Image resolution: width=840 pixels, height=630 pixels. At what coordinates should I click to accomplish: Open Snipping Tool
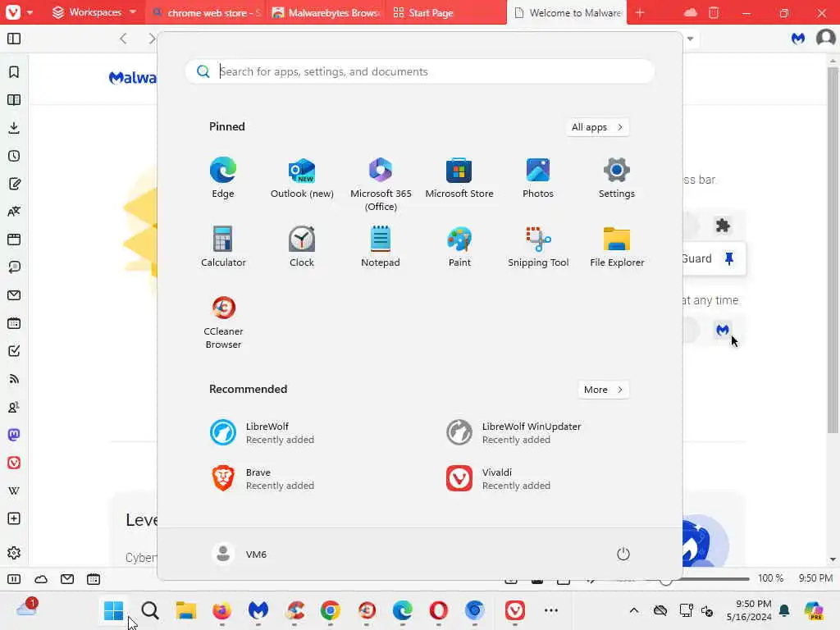538,247
